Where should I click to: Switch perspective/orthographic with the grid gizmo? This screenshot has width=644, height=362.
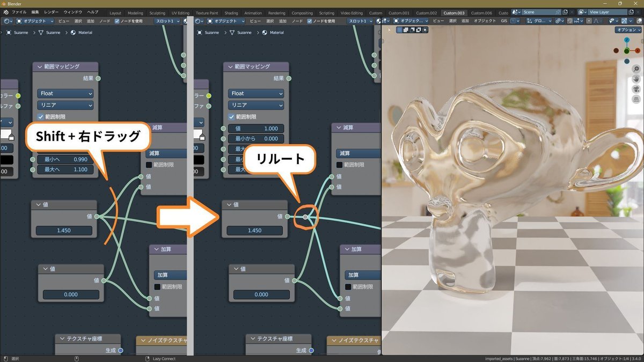636,99
